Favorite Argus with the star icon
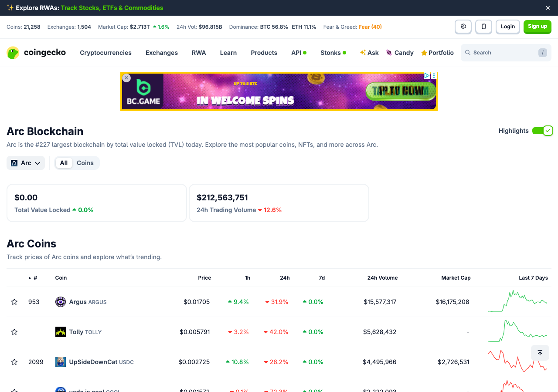The height and width of the screenshot is (392, 558). pyautogui.click(x=14, y=302)
